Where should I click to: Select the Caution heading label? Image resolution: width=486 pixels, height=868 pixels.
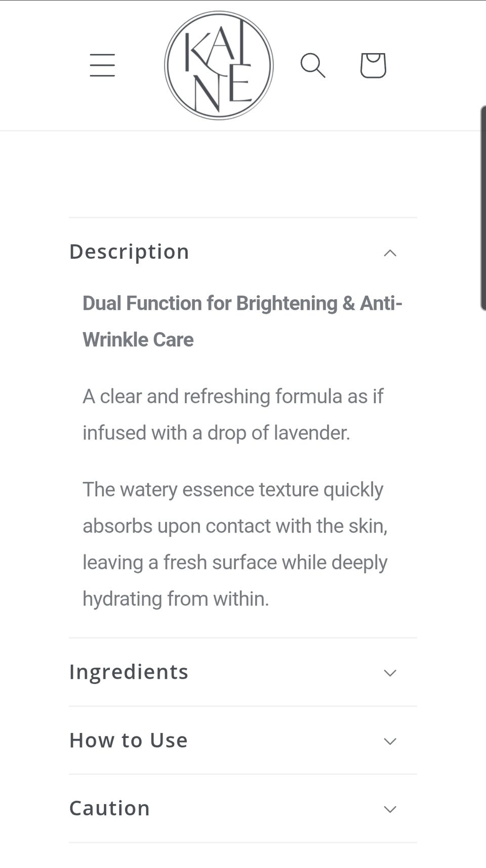pyautogui.click(x=109, y=808)
